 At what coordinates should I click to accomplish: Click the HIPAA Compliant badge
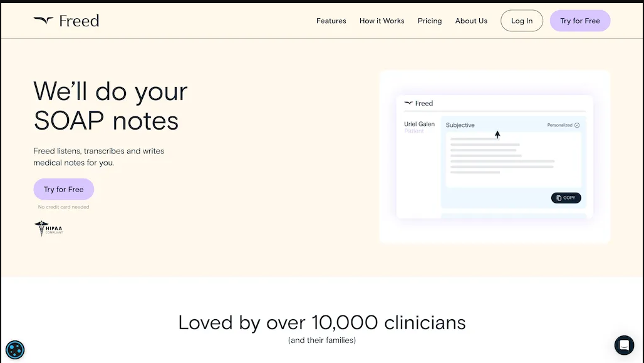[x=48, y=228]
